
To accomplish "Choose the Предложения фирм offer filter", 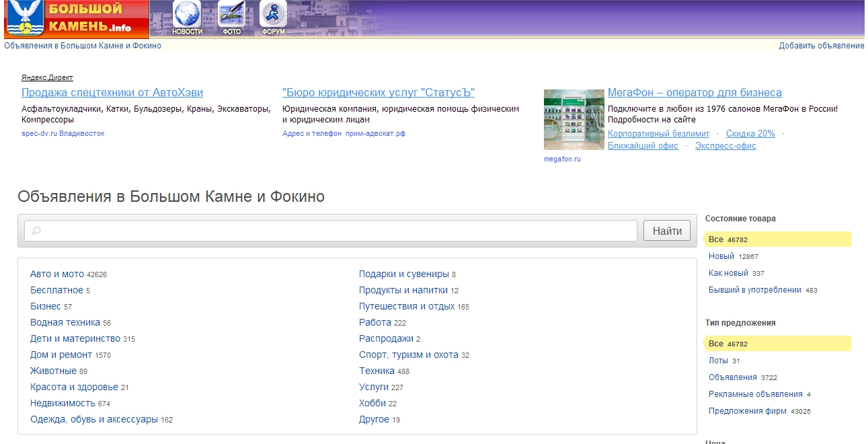I will [x=747, y=411].
